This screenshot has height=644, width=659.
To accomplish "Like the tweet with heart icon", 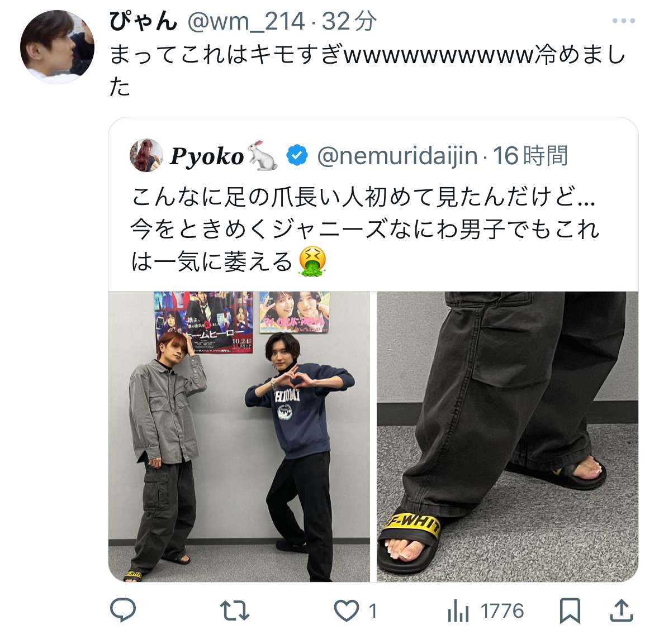I will [x=347, y=610].
